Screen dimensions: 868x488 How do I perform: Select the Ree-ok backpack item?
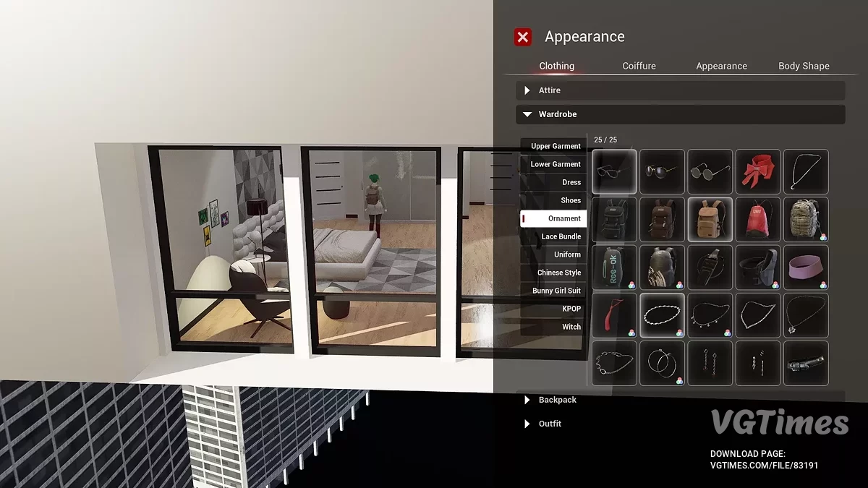(x=614, y=267)
